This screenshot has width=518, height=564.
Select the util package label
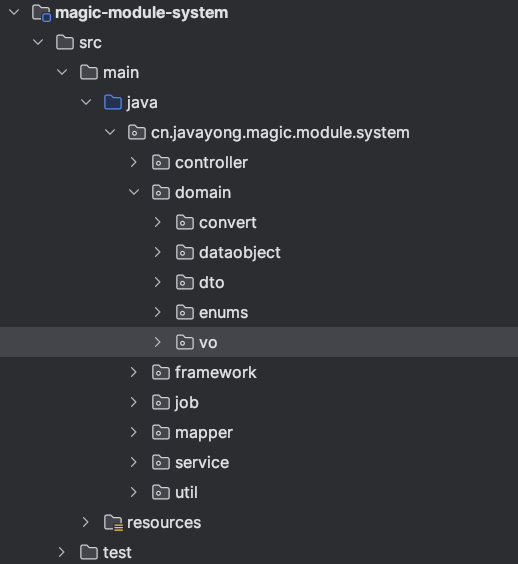coord(186,492)
